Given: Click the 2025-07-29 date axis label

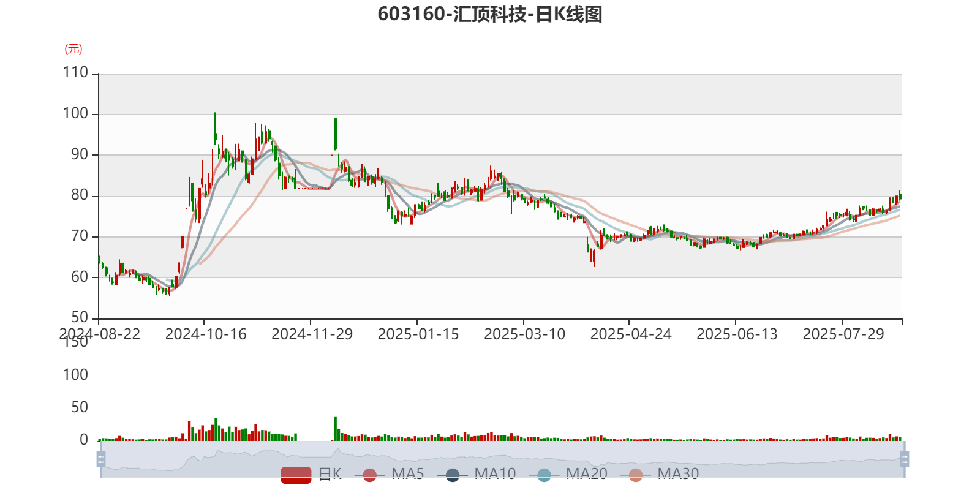Looking at the screenshot, I should click(843, 334).
